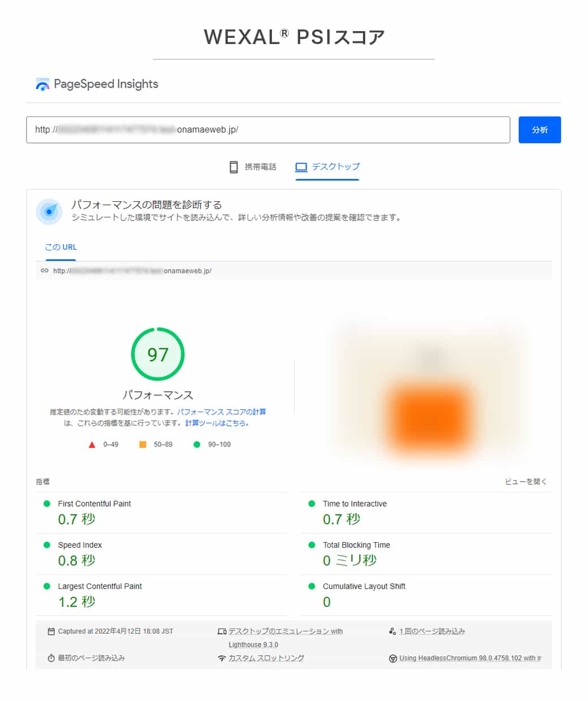
Task: Click the green dot beside Total Blocking Time
Action: [x=312, y=545]
